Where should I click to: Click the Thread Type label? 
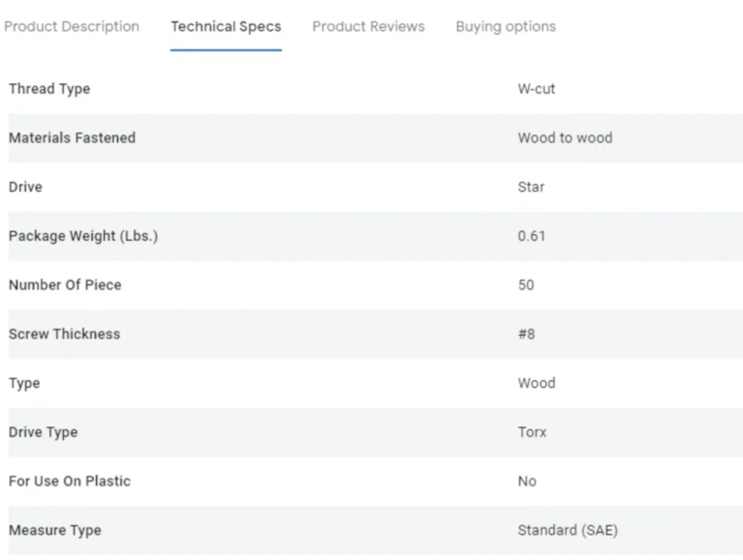(49, 89)
